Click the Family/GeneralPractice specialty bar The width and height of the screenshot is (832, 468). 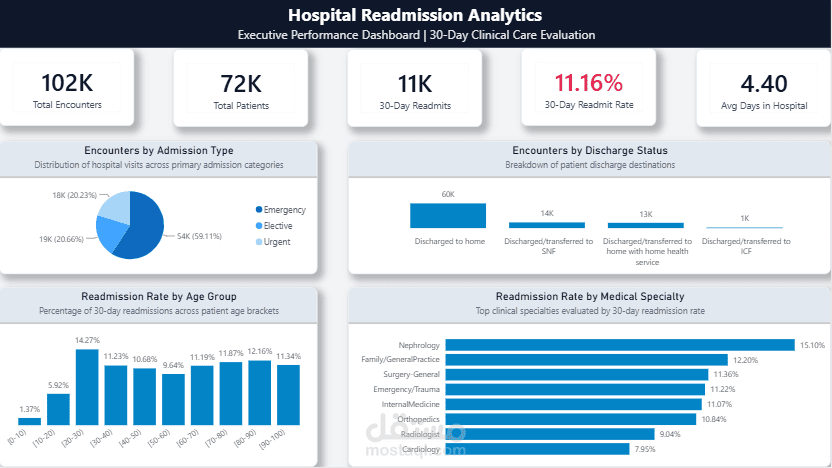[586, 360]
